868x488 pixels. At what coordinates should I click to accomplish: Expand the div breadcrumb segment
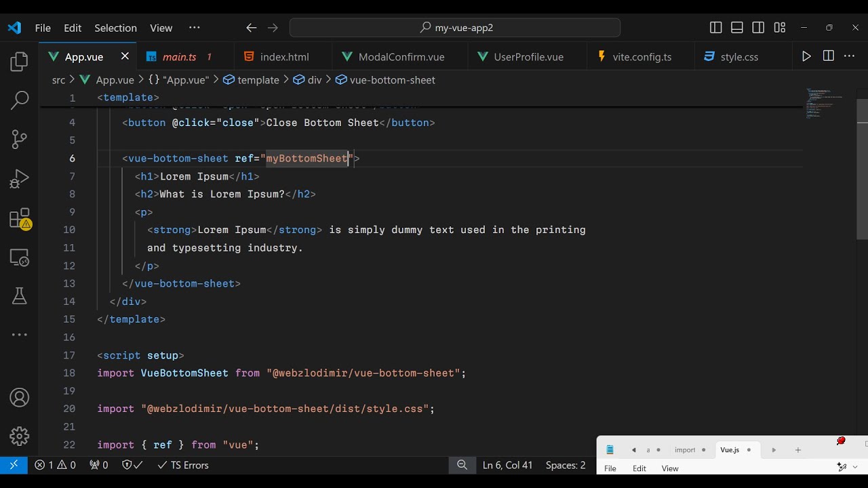tap(307, 80)
